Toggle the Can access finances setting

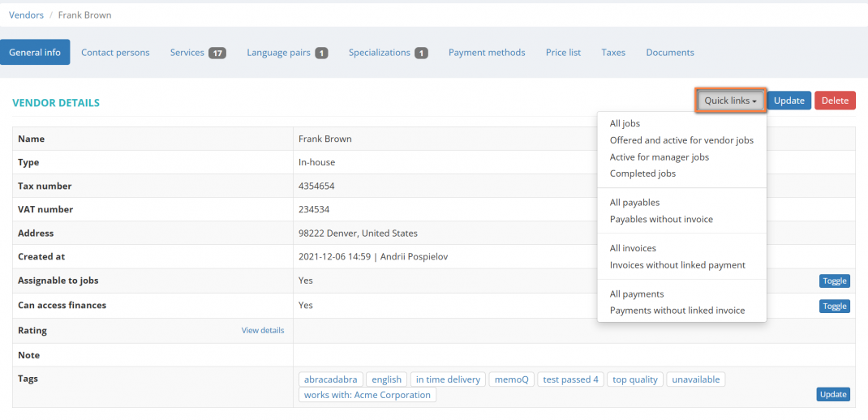coord(834,306)
